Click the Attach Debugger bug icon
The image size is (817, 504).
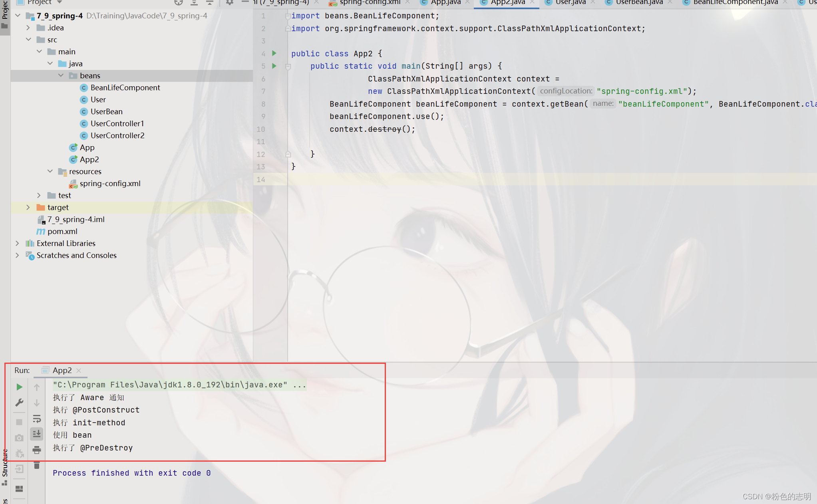[19, 453]
